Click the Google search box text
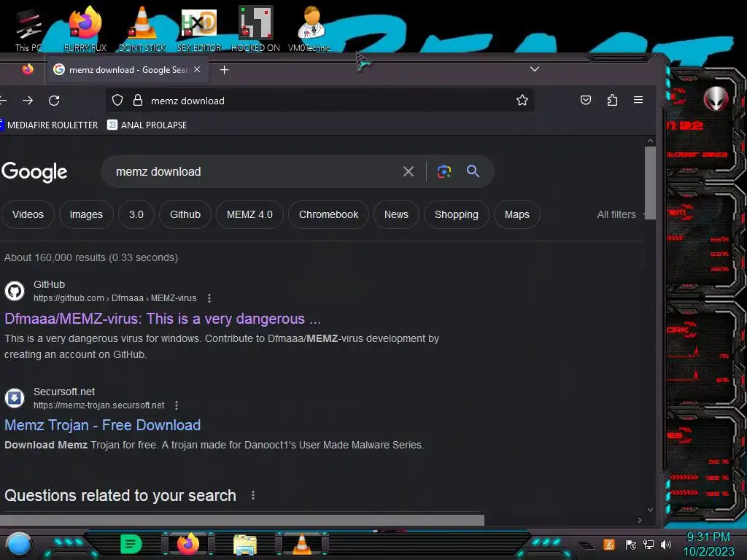The height and width of the screenshot is (560, 747). pyautogui.click(x=158, y=171)
